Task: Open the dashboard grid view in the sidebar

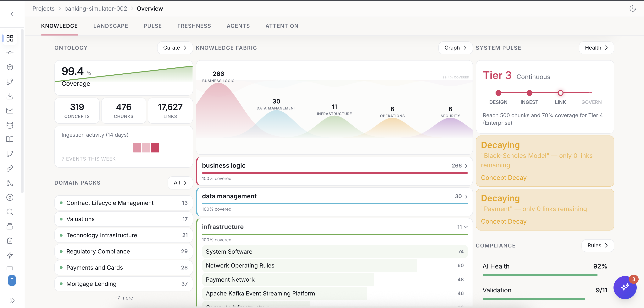Action: click(10, 38)
